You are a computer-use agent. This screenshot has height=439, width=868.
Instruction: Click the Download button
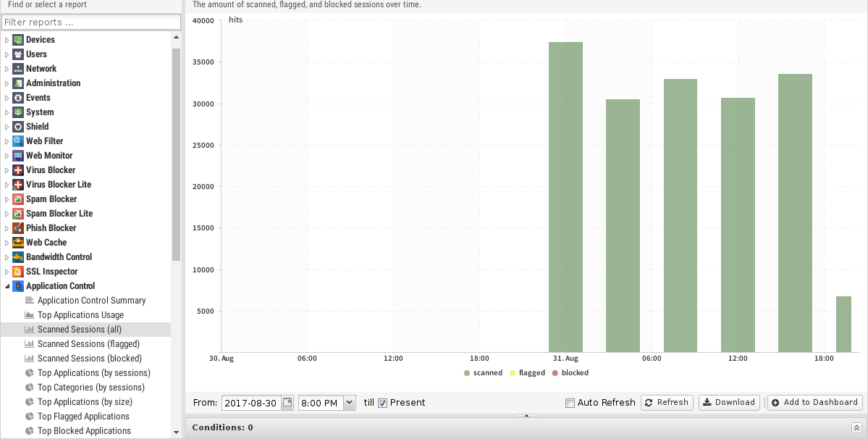click(x=729, y=403)
